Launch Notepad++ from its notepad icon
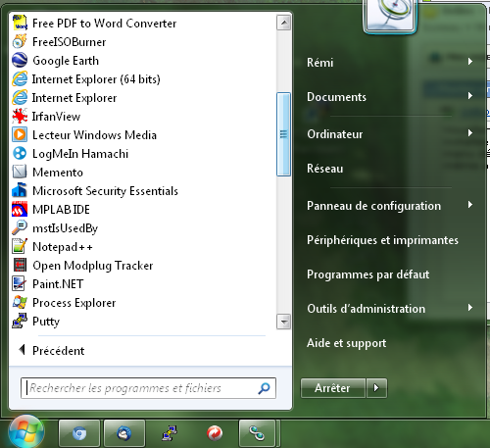Screen dimensions: 490x448 pyautogui.click(x=20, y=247)
